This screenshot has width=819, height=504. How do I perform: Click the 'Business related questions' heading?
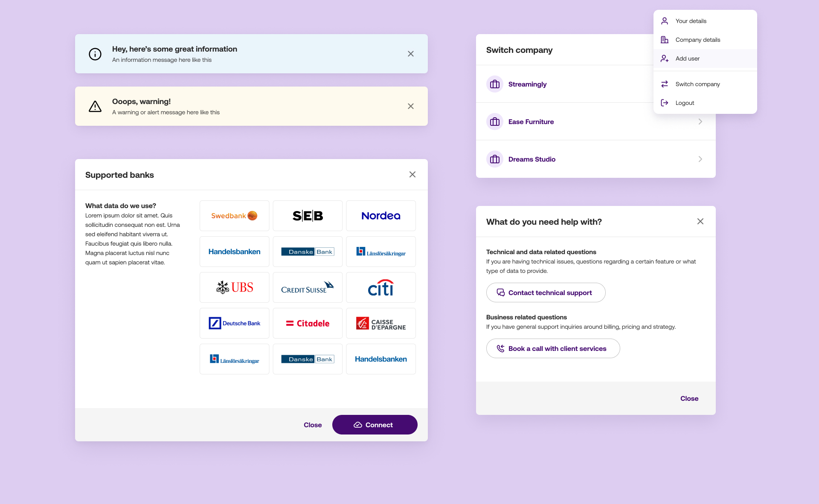coord(526,317)
